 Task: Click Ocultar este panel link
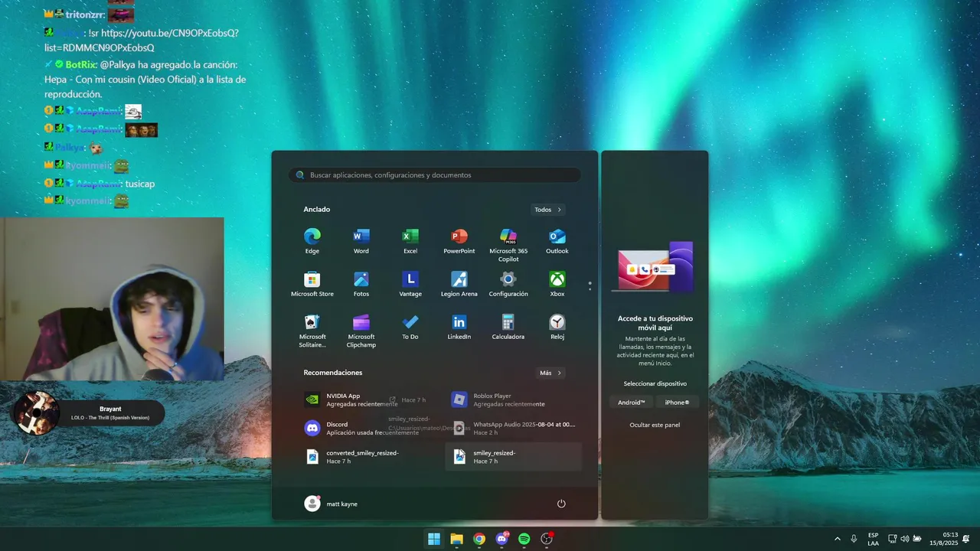(x=655, y=425)
